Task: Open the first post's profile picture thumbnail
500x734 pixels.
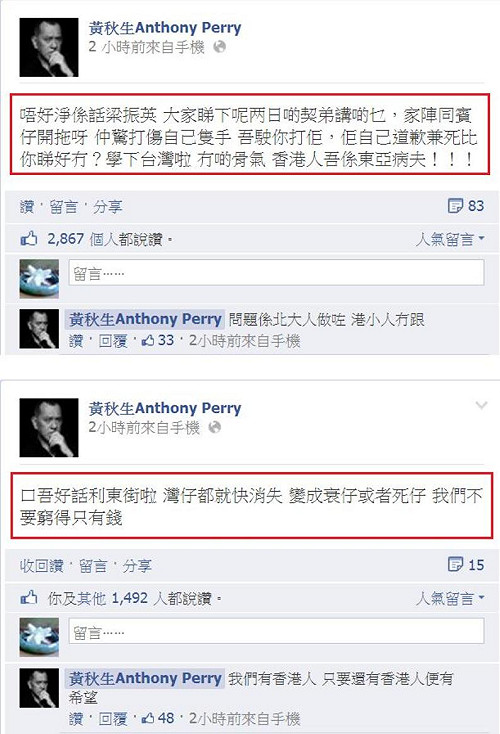Action: point(49,47)
